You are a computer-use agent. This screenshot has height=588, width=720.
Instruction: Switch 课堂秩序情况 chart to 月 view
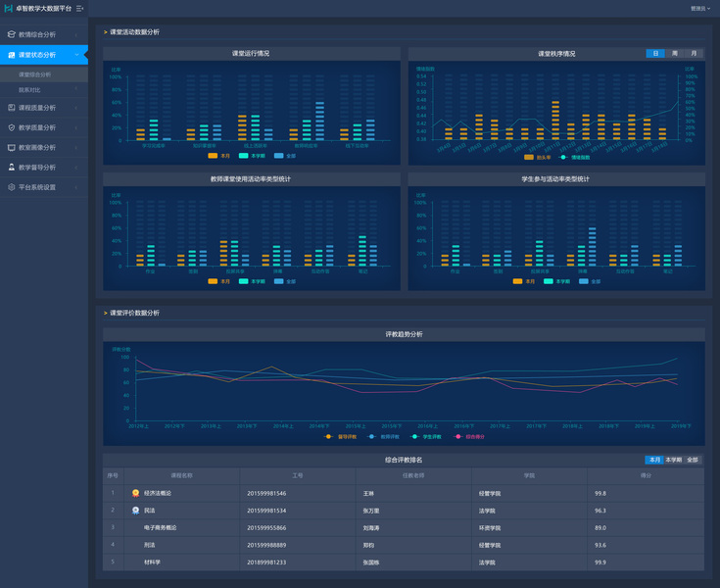(x=694, y=54)
